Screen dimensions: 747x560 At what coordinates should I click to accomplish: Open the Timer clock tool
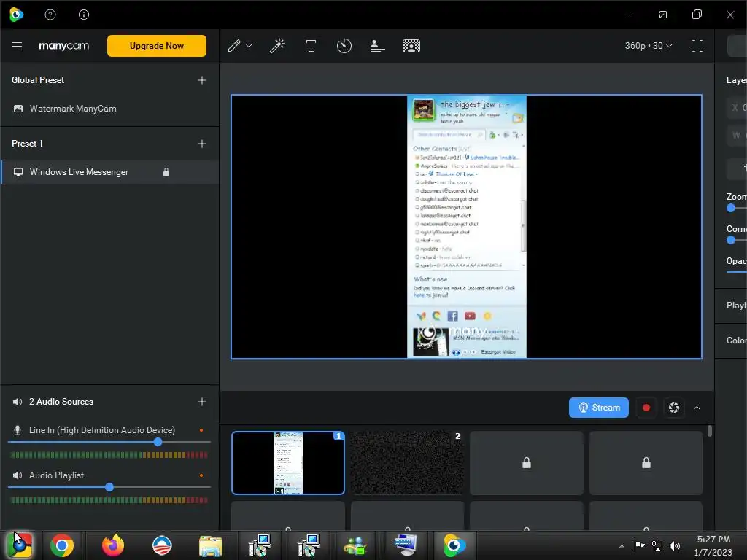(x=344, y=46)
